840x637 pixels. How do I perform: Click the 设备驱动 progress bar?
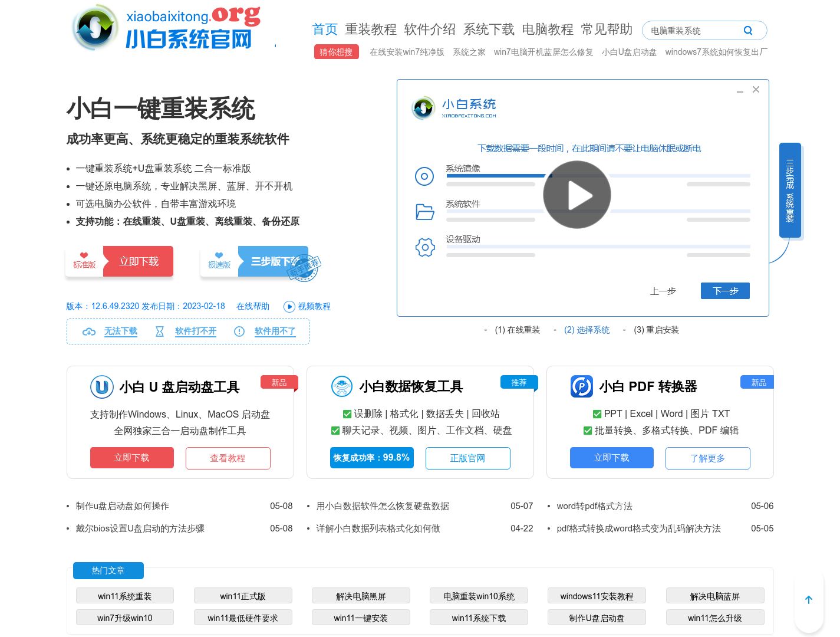598,247
